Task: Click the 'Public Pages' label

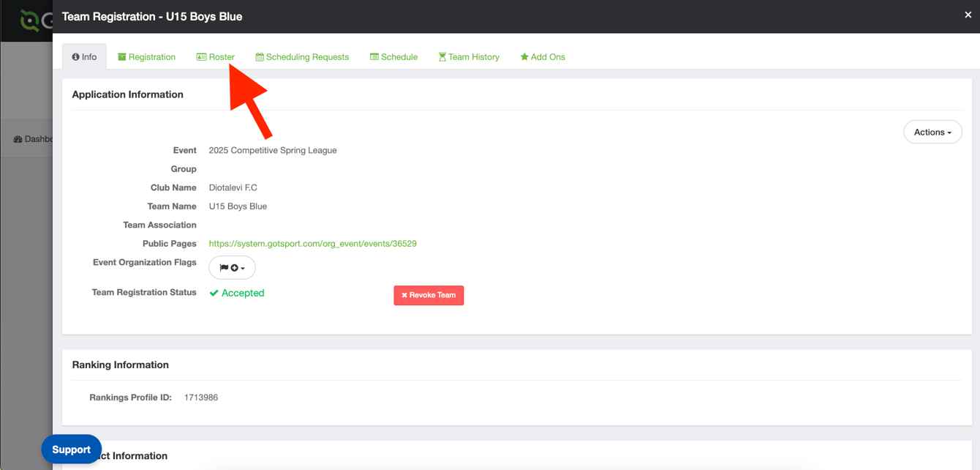Action: [x=170, y=244]
